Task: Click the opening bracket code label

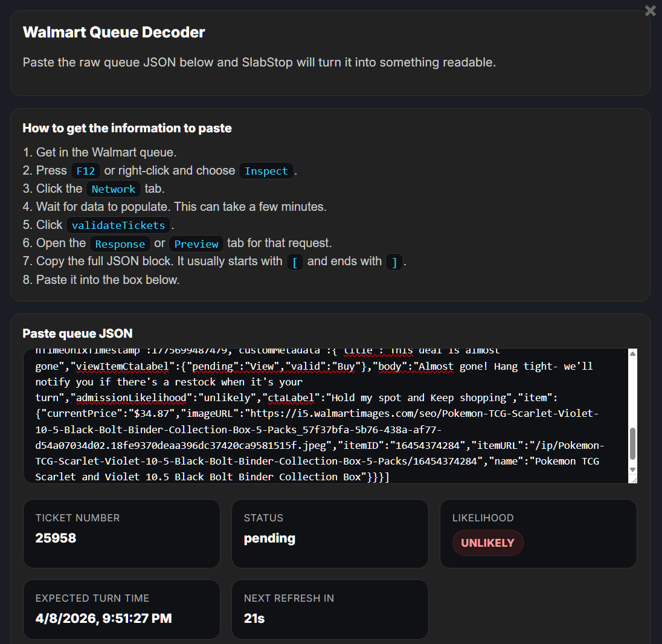Action: point(295,262)
